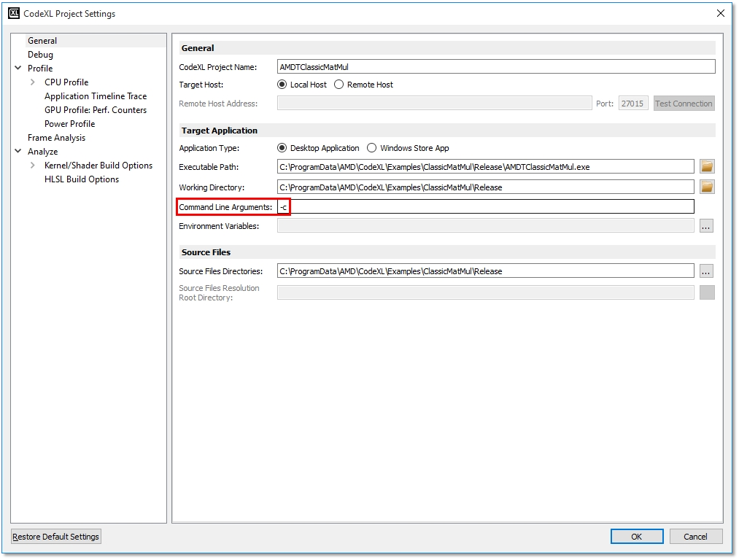Image resolution: width=739 pixels, height=560 pixels.
Task: Click the Executable Path field
Action: [485, 167]
